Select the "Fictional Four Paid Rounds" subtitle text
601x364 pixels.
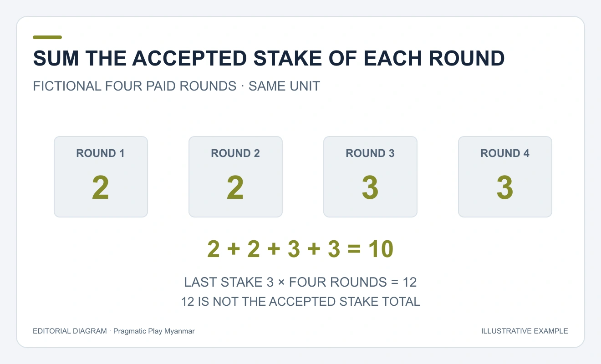[134, 86]
